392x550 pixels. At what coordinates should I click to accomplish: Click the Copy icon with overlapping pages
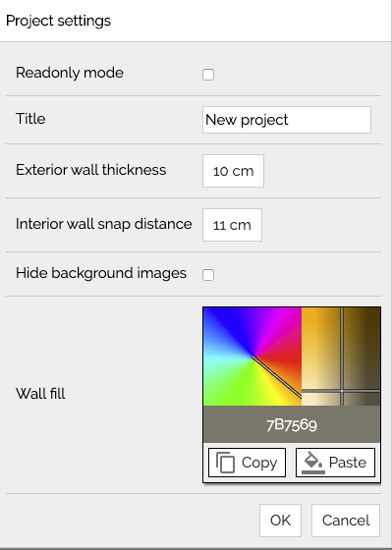click(225, 463)
